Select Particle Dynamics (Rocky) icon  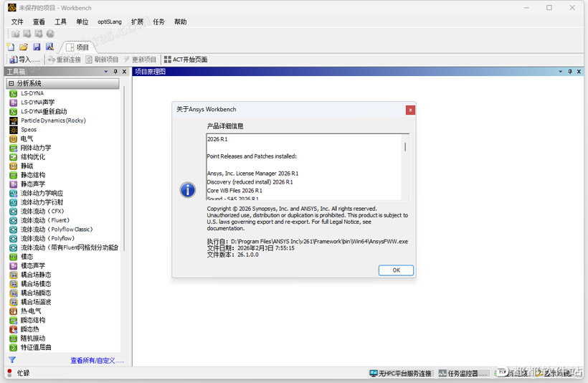pos(13,120)
